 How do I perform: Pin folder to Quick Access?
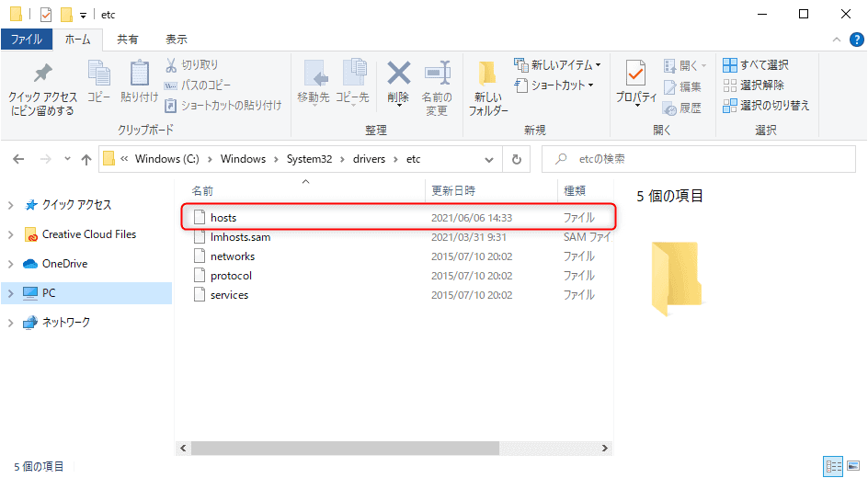coord(42,88)
